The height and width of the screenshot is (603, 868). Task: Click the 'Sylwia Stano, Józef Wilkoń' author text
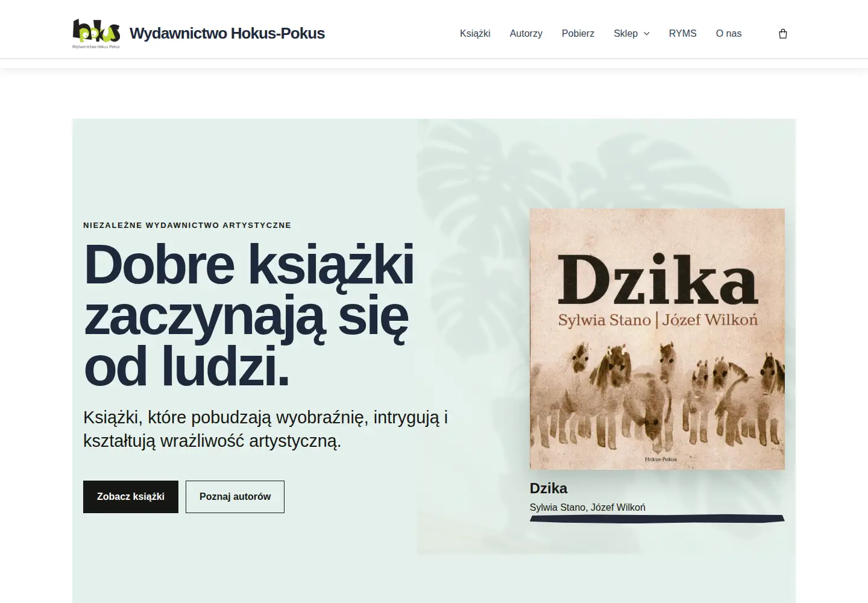588,508
